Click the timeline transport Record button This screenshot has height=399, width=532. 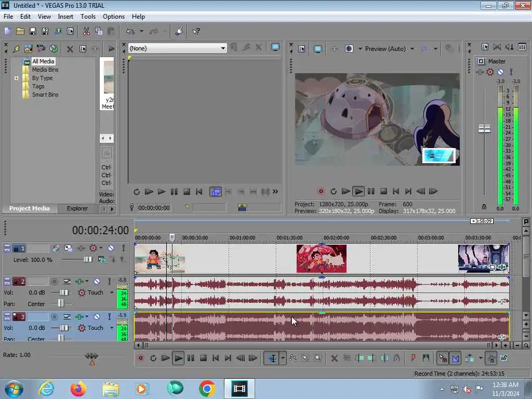coord(140,358)
